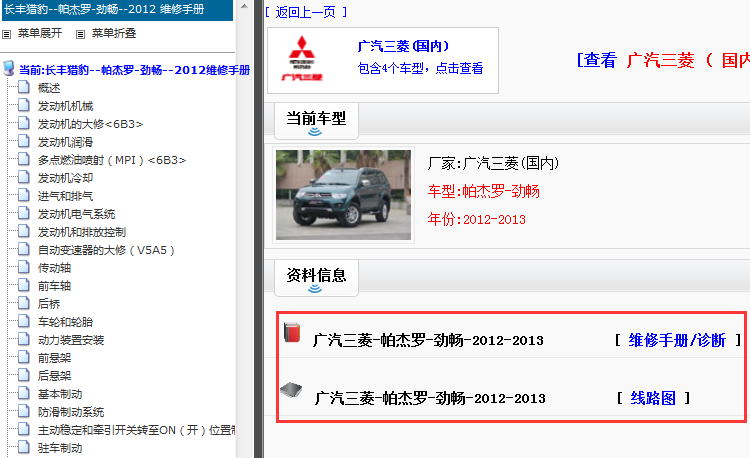
Task: Go back via 返回上一页 link
Action: pyautogui.click(x=306, y=12)
